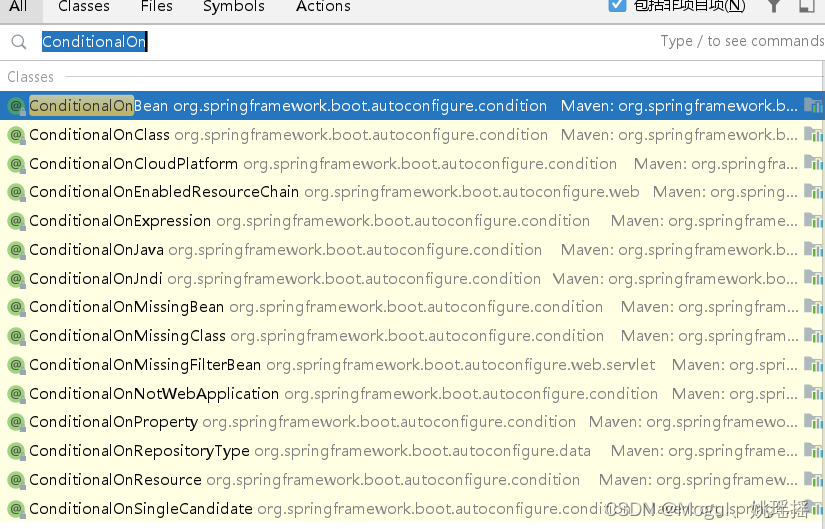Click Maven library icon in ConditionalOnClass row
Screen dimensions: 825x529
coord(813,135)
